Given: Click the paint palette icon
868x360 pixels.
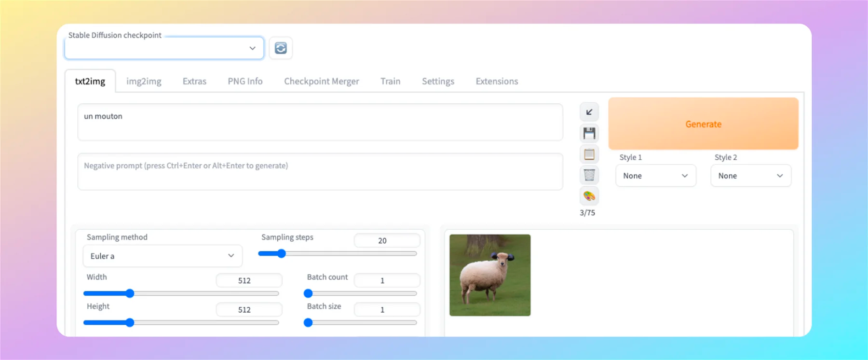Looking at the screenshot, I should pyautogui.click(x=589, y=196).
